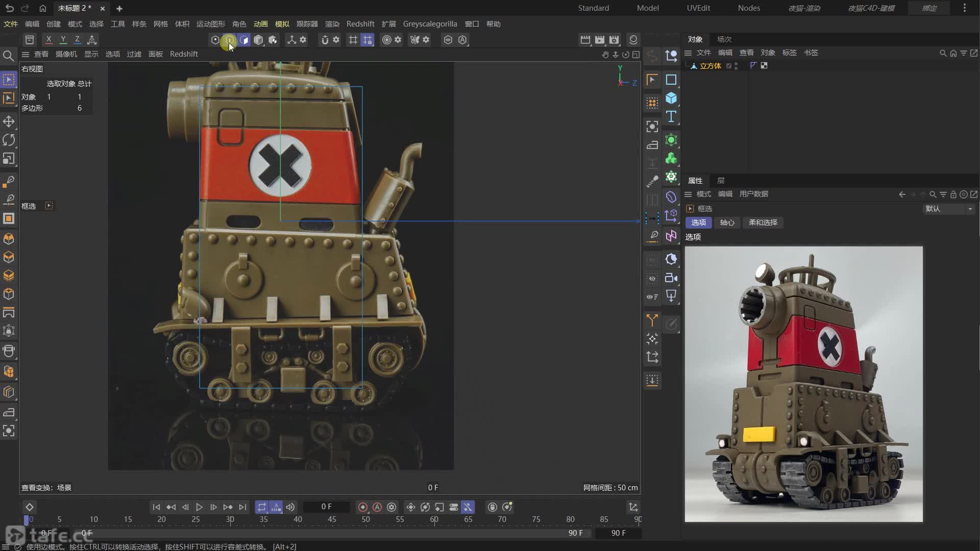Image resolution: width=980 pixels, height=551 pixels.
Task: Toggle the highlighted workplane grid button
Action: tap(367, 40)
